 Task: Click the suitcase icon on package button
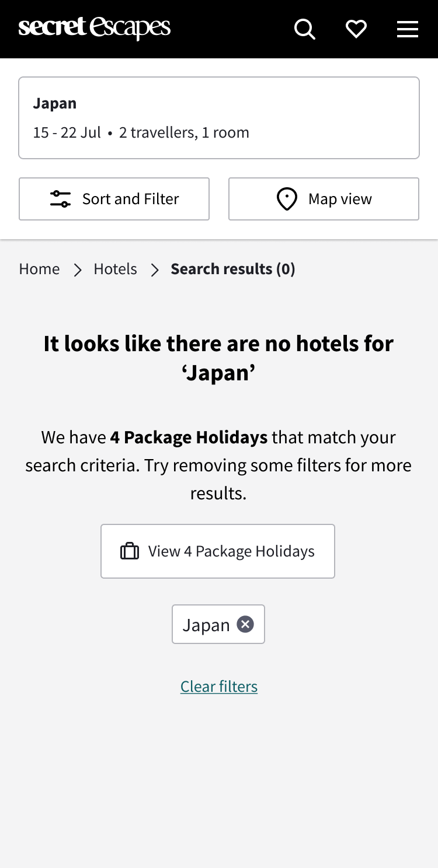pos(130,551)
